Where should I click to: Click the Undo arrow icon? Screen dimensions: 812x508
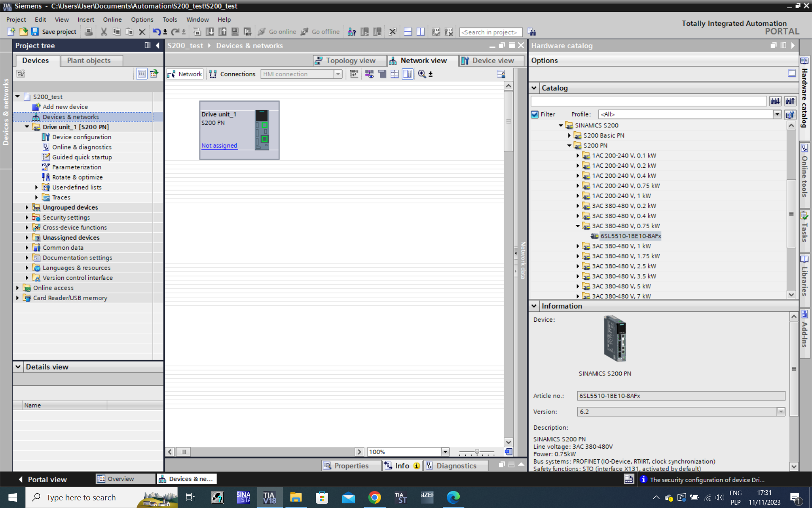(156, 32)
